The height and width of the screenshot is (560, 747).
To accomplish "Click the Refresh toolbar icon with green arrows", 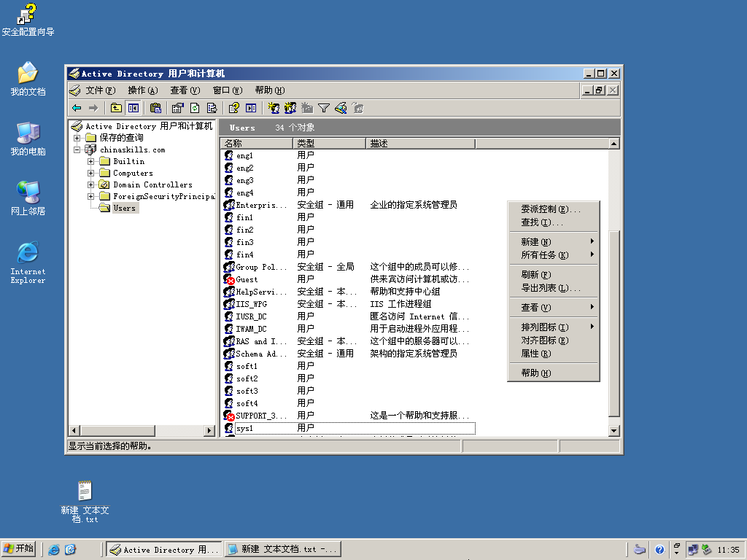I will [195, 108].
